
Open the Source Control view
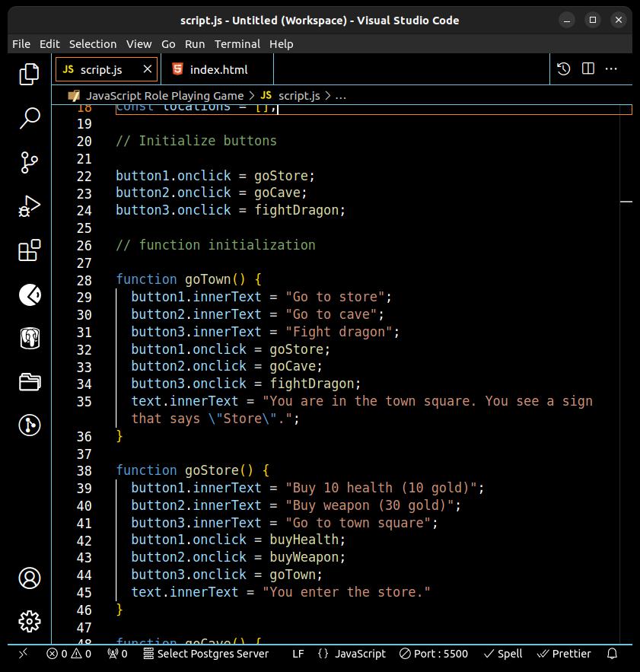[x=29, y=162]
